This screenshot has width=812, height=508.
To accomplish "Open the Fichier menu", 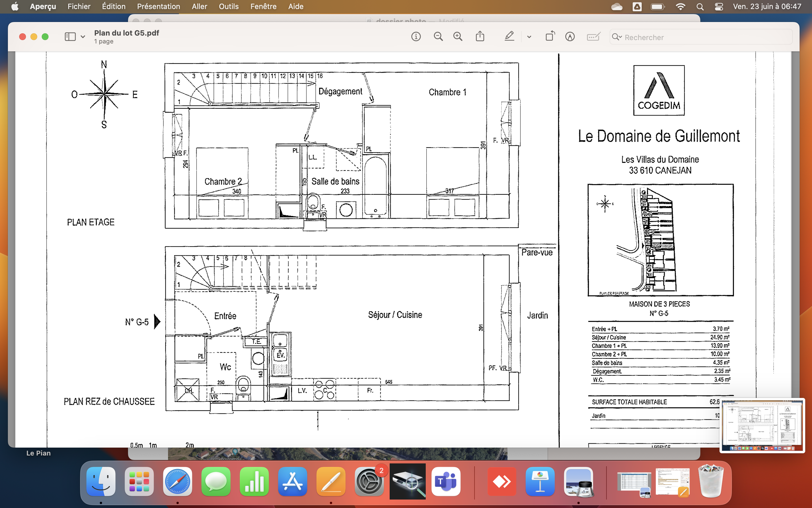I will click(x=79, y=6).
